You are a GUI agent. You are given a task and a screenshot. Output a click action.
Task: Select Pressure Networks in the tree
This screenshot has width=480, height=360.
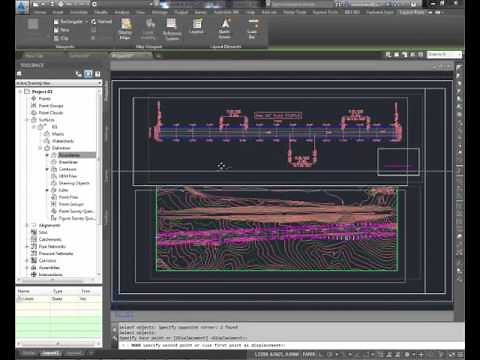click(x=56, y=253)
